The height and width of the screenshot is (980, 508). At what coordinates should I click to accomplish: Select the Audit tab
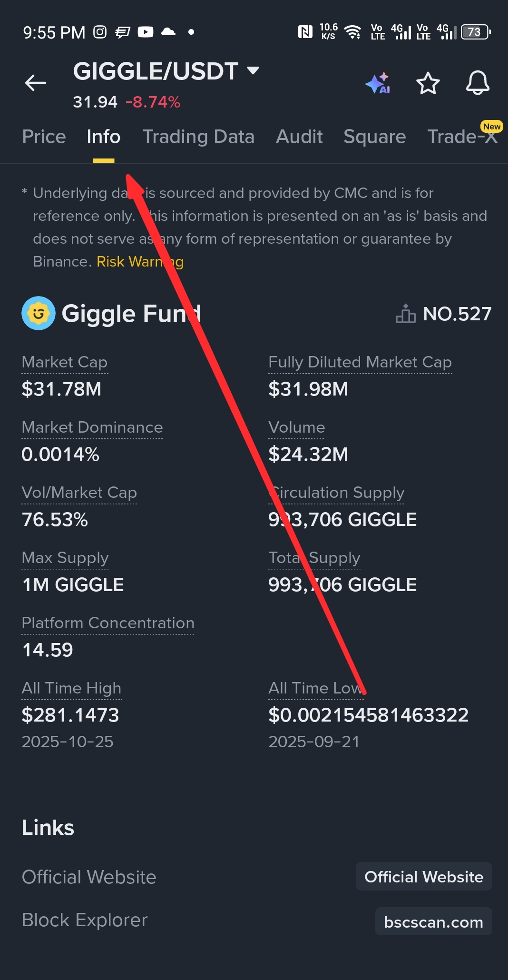(299, 137)
